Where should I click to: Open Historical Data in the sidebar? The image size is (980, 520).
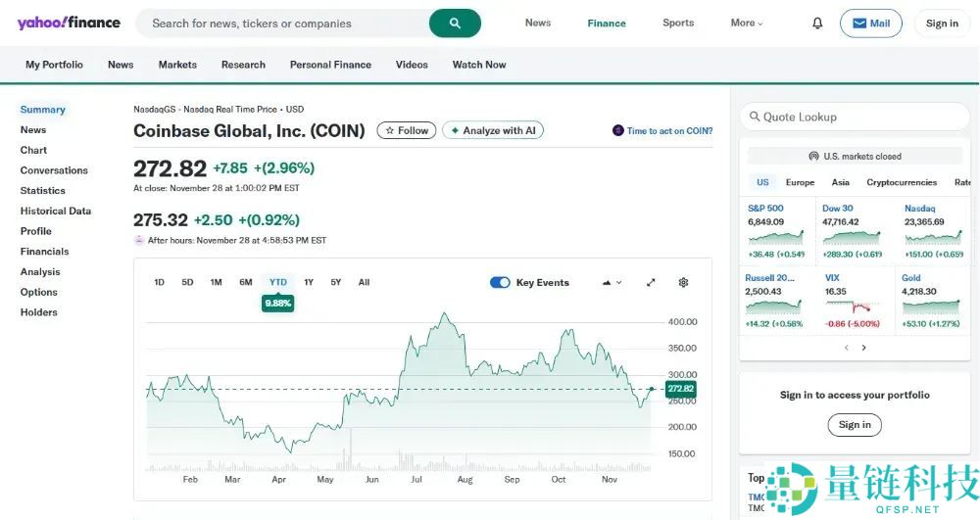pos(56,211)
